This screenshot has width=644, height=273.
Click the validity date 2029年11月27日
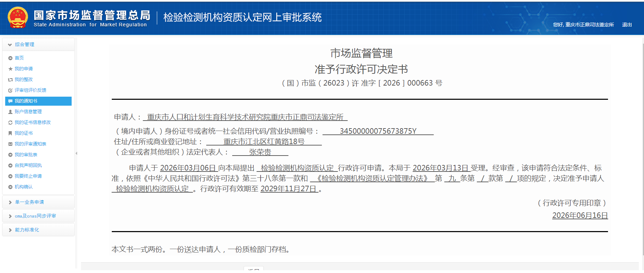[x=289, y=189]
